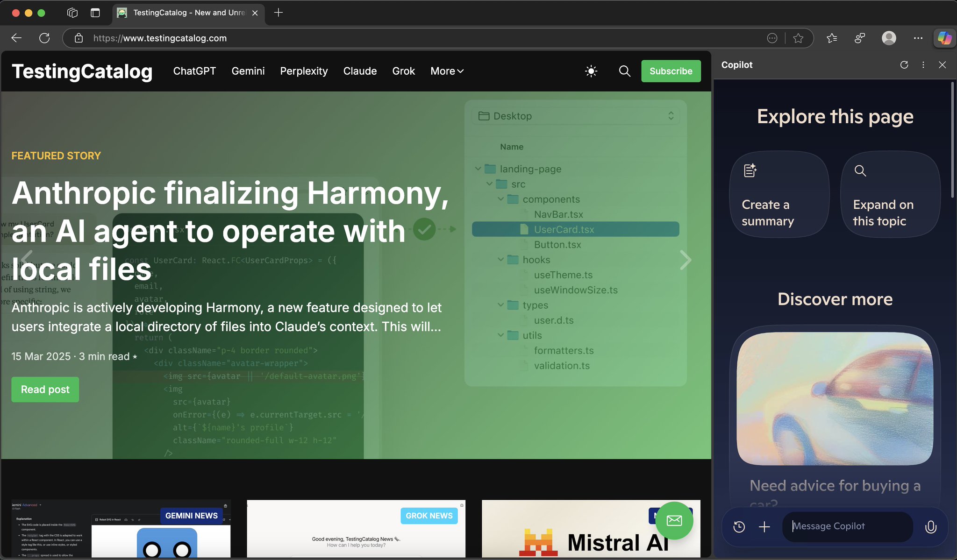This screenshot has height=560, width=957.
Task: Open the Gemini news article thumbnail
Action: [x=121, y=529]
